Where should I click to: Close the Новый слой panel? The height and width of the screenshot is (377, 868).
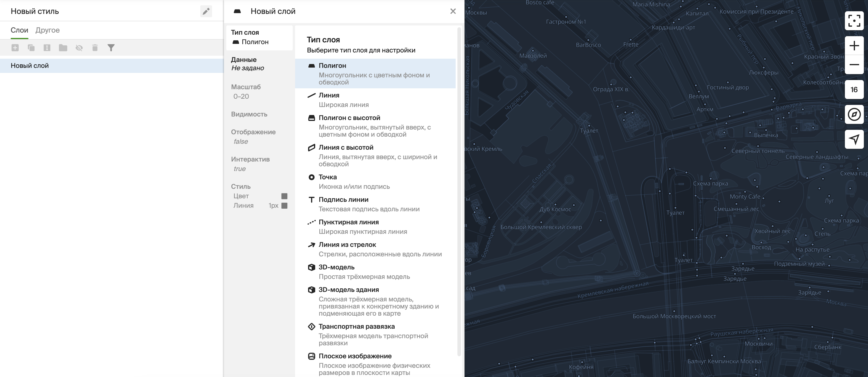453,11
